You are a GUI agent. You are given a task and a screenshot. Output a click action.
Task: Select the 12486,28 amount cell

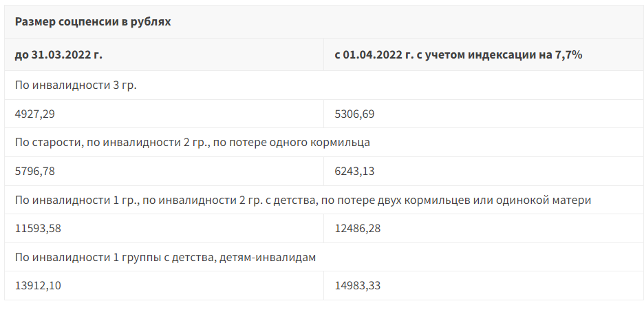[x=357, y=228]
